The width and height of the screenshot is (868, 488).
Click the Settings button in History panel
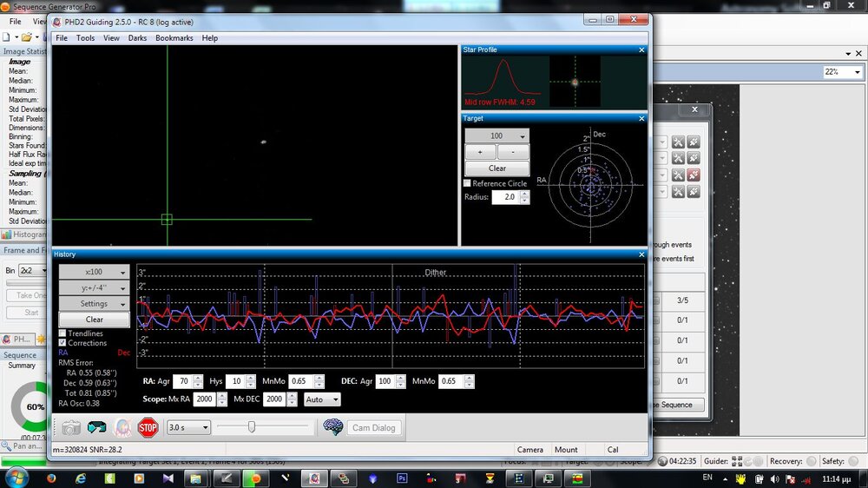pos(94,304)
